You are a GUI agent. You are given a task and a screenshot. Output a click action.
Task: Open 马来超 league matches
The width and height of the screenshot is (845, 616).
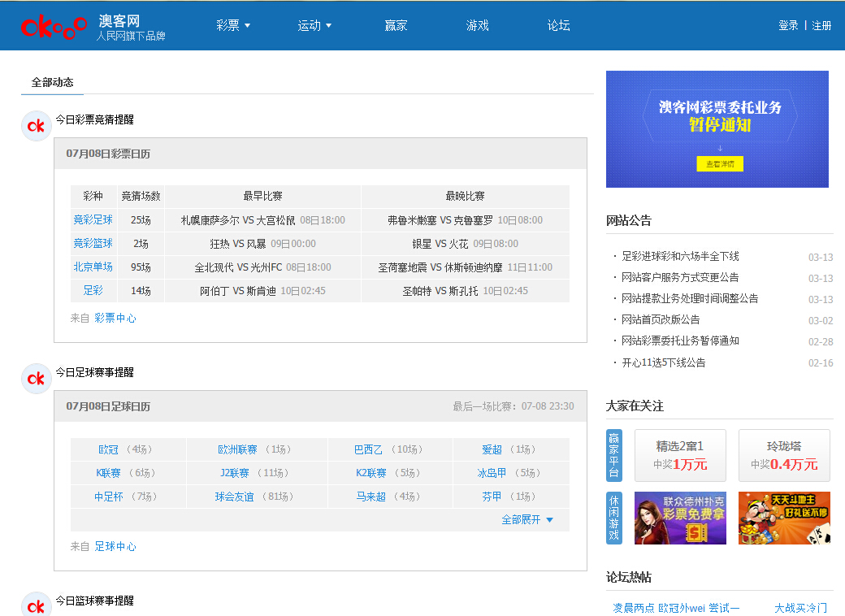point(370,497)
